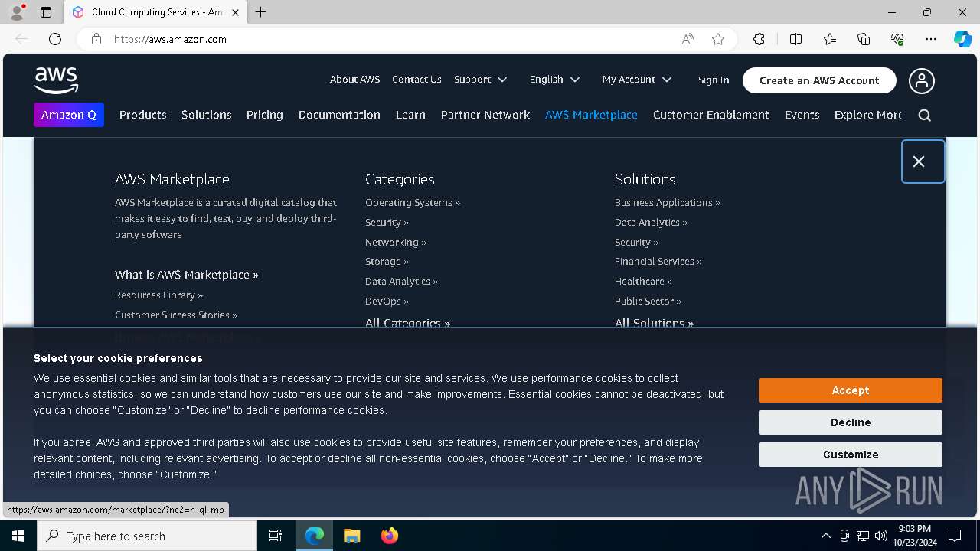Open the Amazon Q button

[69, 115]
